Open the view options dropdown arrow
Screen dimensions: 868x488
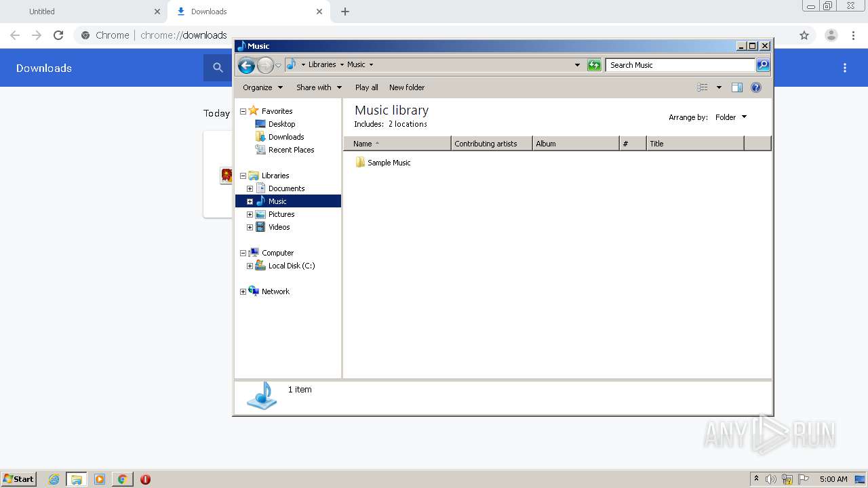[x=719, y=87]
